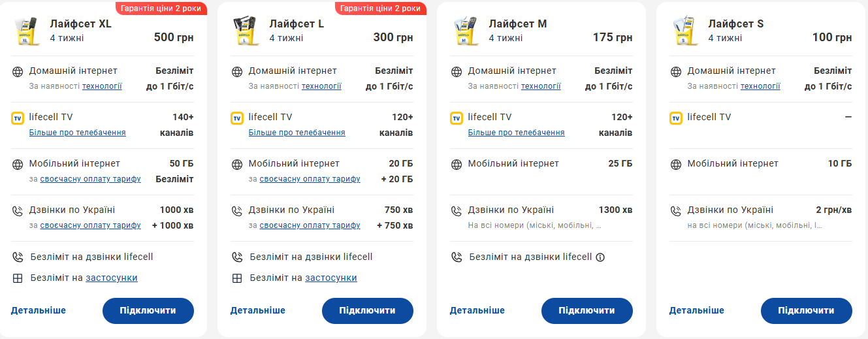
Task: Open the технології link in Лайфсет M
Action: pyautogui.click(x=541, y=86)
